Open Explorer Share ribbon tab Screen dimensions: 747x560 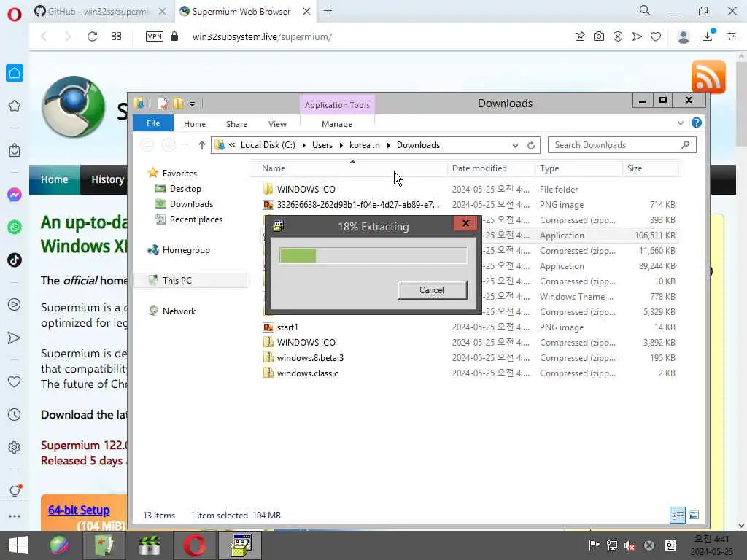(236, 124)
